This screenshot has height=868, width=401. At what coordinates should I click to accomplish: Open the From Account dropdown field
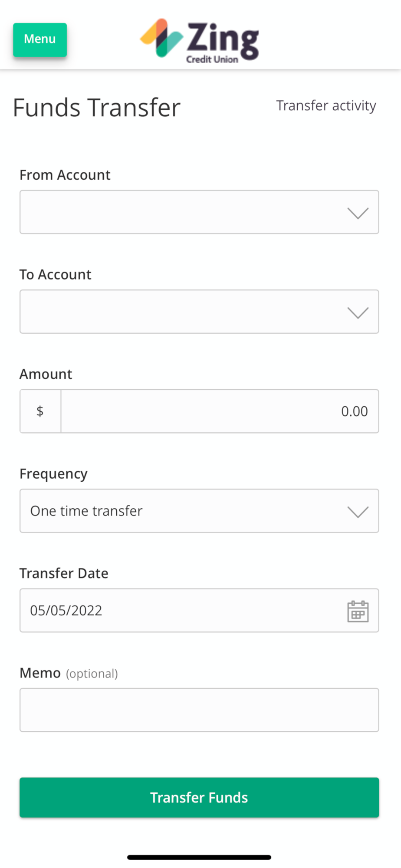182,212
